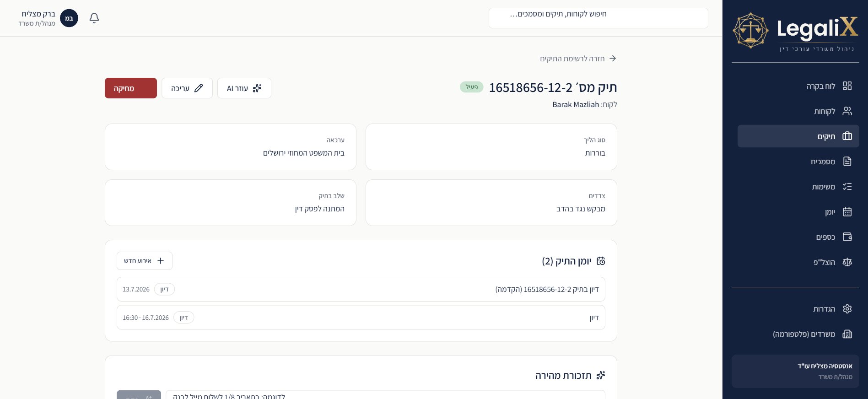The image size is (868, 399).
Task: Go to לוח בקרה menu item
Action: (798, 86)
